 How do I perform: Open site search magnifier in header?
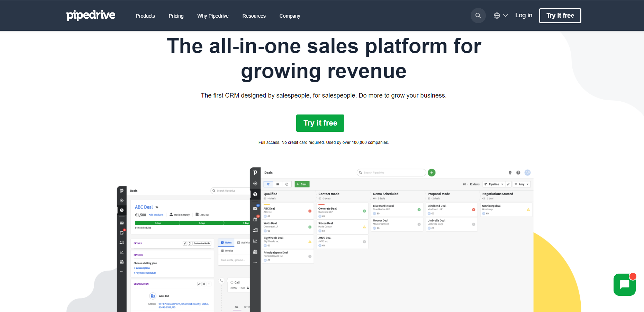(x=478, y=16)
